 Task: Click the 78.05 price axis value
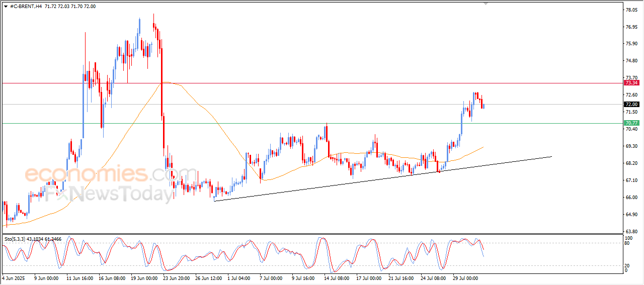[x=631, y=10]
